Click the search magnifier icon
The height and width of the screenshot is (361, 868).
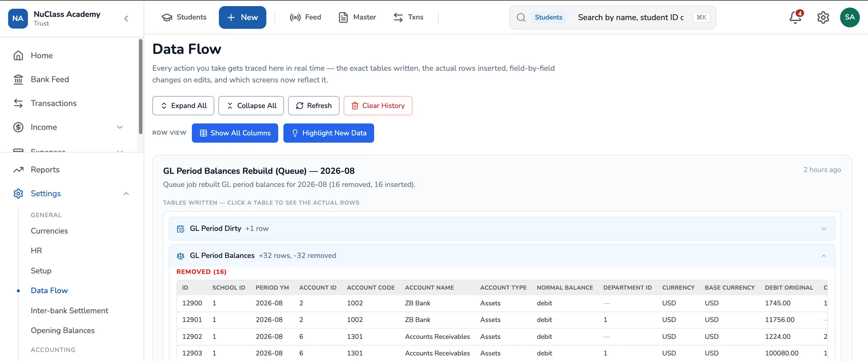(521, 17)
